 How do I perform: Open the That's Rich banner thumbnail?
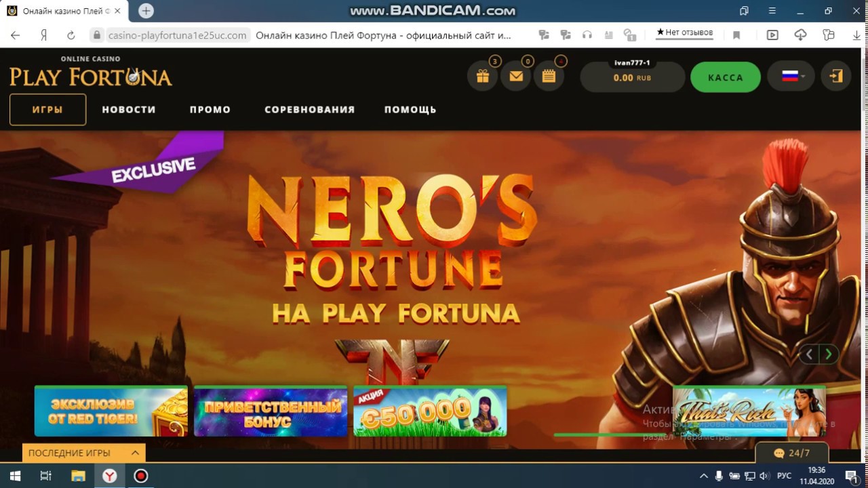click(749, 411)
